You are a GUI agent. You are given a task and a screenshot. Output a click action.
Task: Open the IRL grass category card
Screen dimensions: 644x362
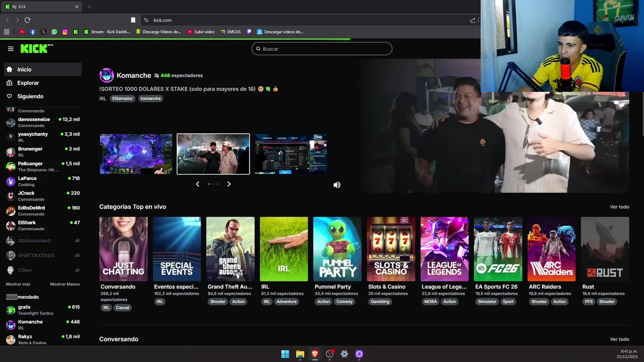coord(284,249)
